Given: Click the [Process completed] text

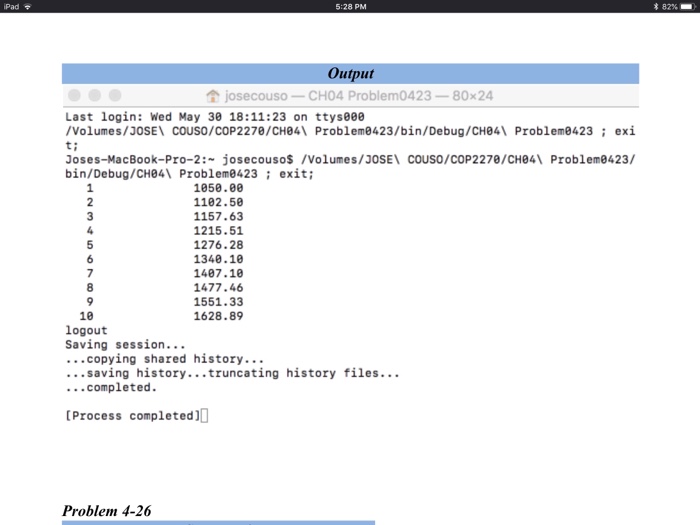Looking at the screenshot, I should pos(133,416).
